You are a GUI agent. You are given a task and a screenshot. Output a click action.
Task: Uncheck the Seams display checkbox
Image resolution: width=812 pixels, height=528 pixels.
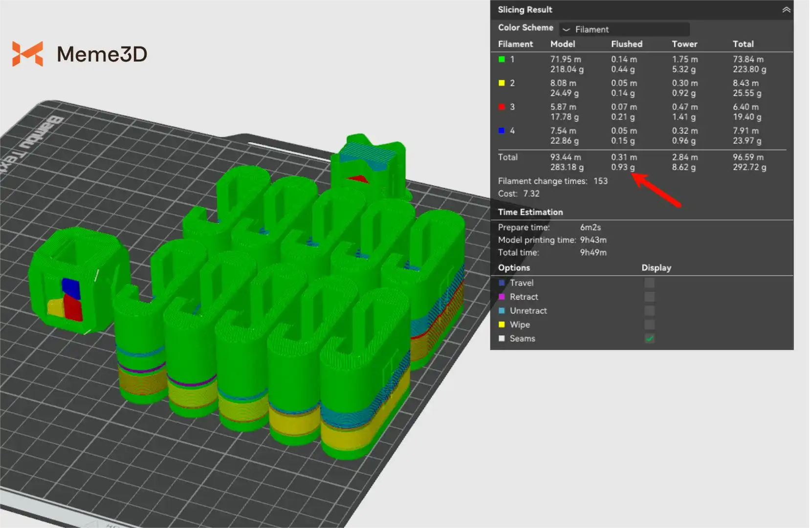tap(649, 338)
